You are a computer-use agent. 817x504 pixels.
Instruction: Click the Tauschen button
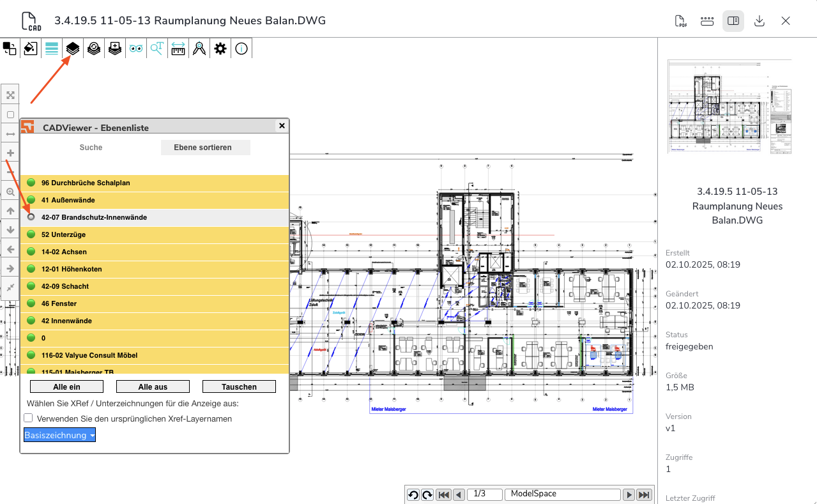click(239, 386)
